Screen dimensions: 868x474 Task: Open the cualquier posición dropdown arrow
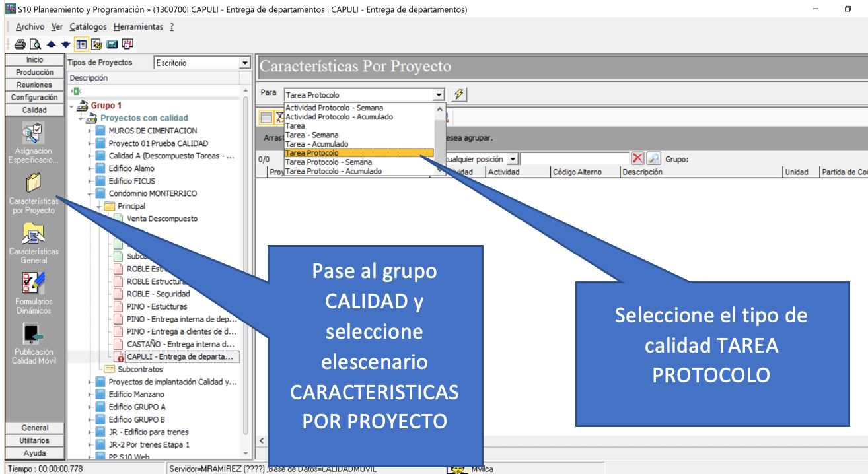pos(513,159)
